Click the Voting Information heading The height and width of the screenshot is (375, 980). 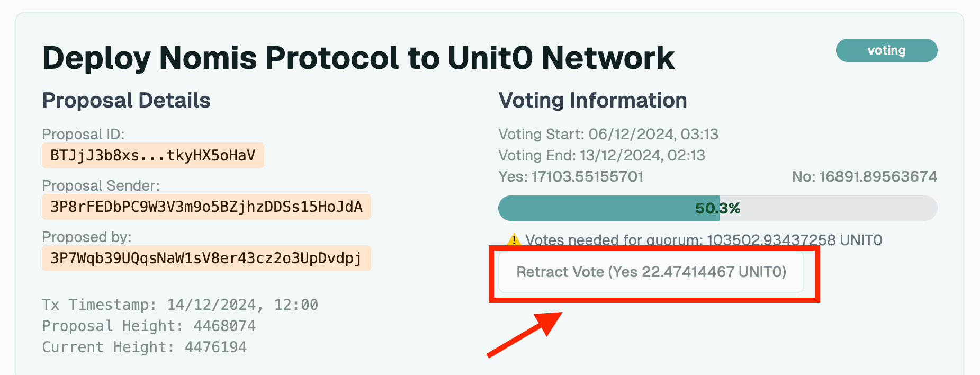point(593,100)
